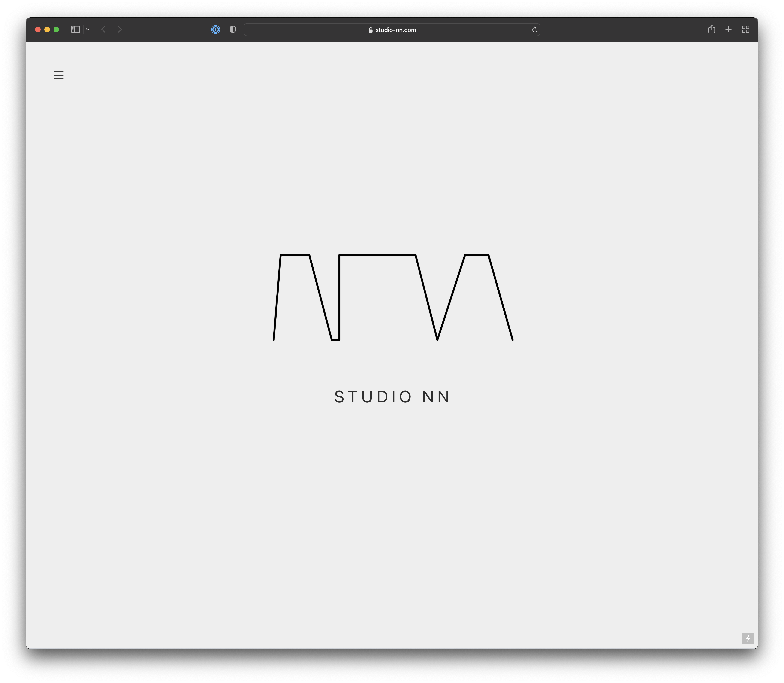Expand the sidebar tab group dropdown chevron
The width and height of the screenshot is (784, 683).
point(88,29)
